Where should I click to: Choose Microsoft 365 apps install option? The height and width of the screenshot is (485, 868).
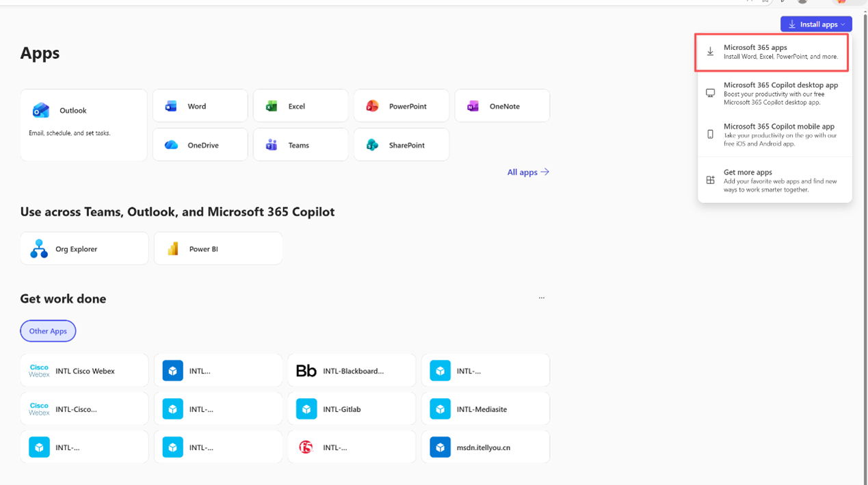click(772, 52)
